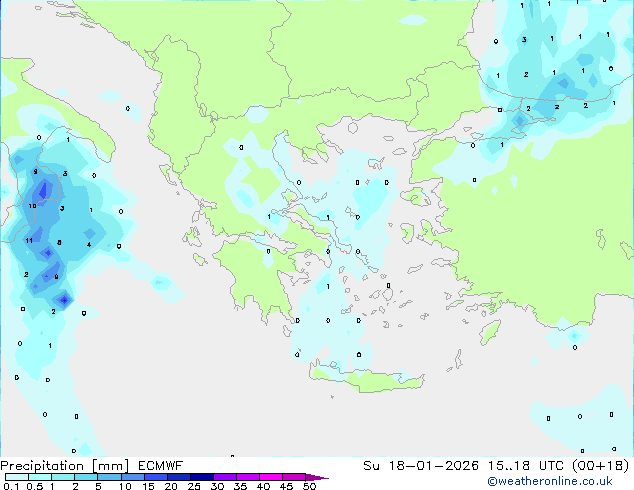Click the '25' legend scale number
This screenshot has height=490, width=634.
(194, 486)
